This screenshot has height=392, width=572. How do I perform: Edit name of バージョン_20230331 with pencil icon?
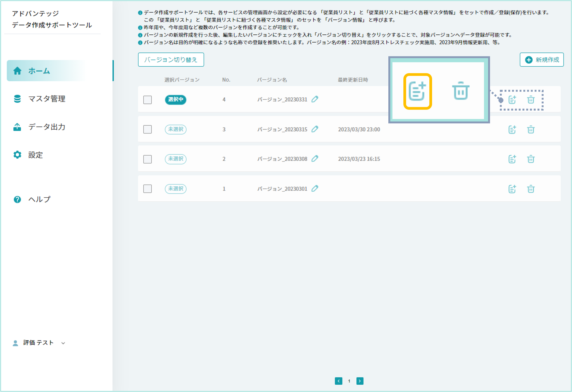click(315, 99)
